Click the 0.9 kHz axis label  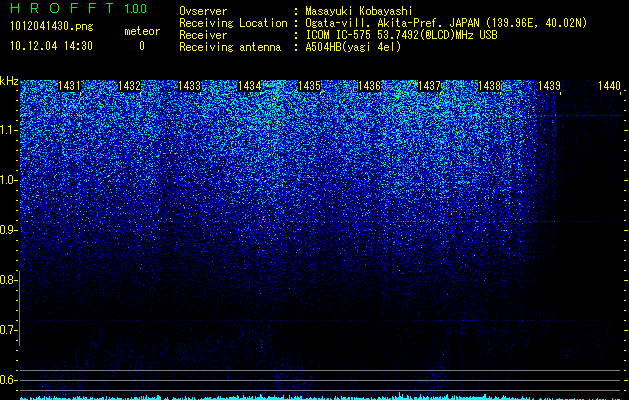[9, 230]
